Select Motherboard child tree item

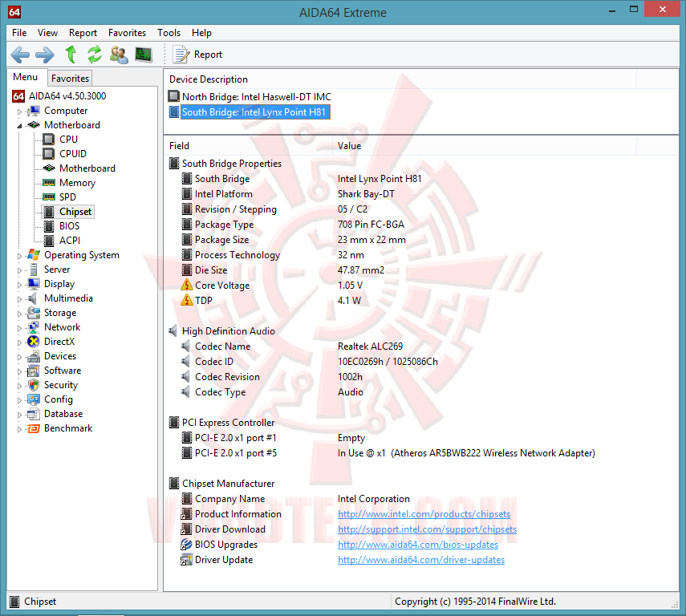79,168
